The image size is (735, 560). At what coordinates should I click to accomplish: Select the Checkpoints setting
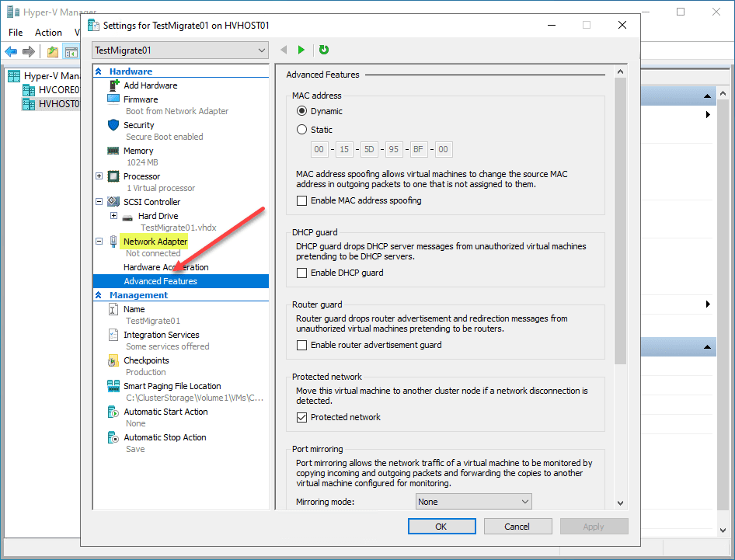pyautogui.click(x=146, y=360)
